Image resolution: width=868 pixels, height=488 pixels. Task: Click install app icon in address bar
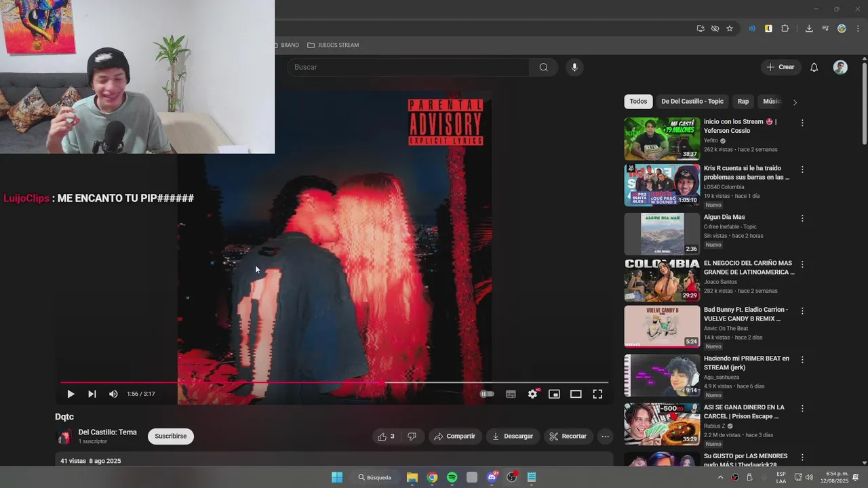click(x=701, y=28)
